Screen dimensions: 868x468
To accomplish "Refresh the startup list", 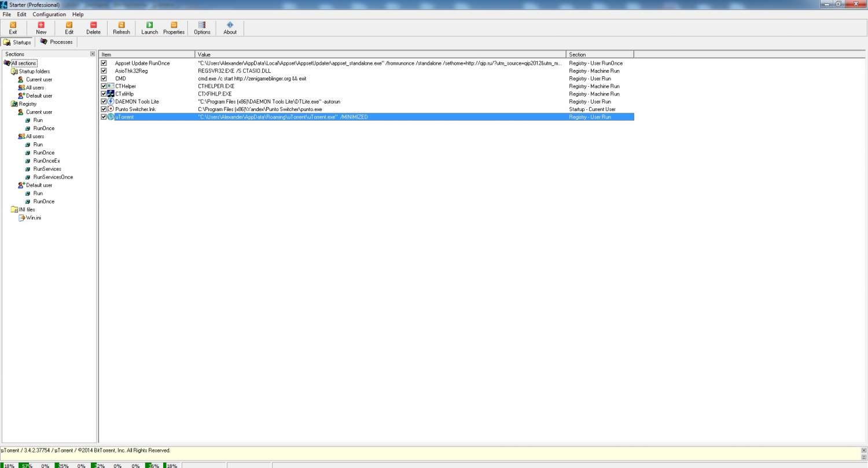I will (122, 28).
